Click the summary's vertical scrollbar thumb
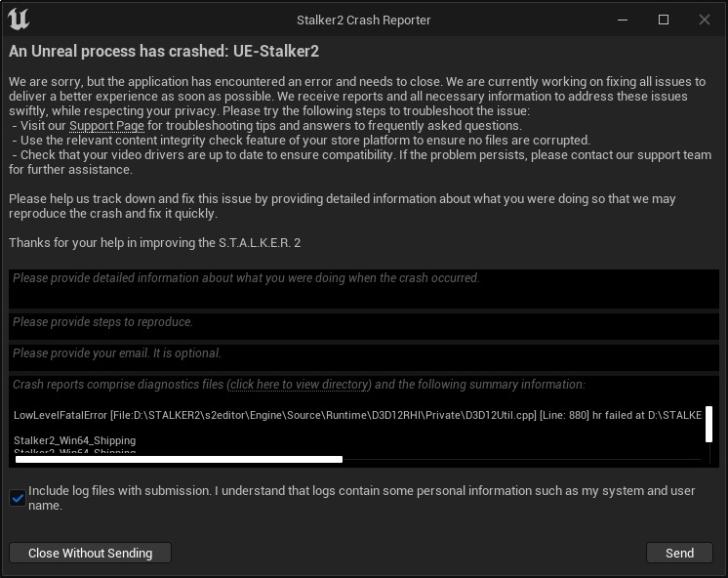 point(708,424)
